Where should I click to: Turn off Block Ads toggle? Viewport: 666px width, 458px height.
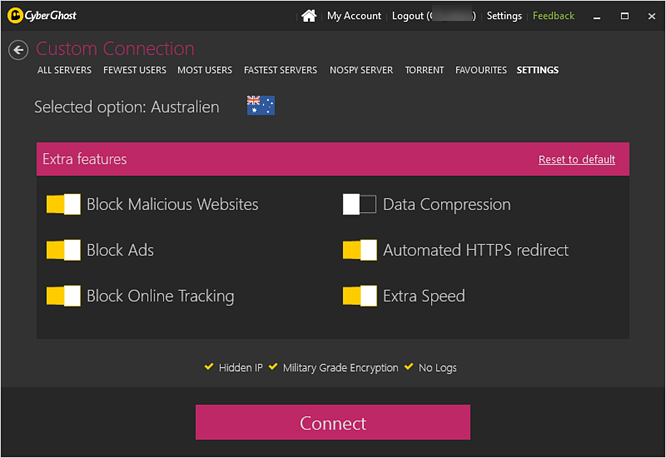(x=63, y=250)
